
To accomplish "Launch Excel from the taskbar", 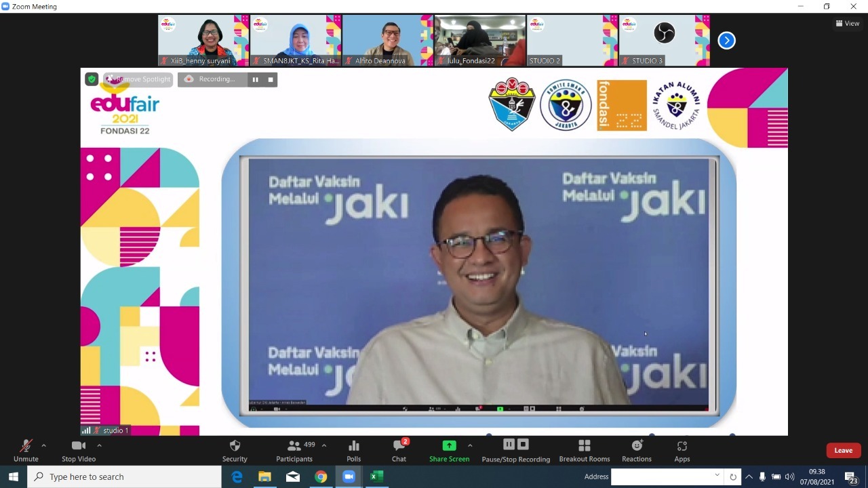I will 376,476.
